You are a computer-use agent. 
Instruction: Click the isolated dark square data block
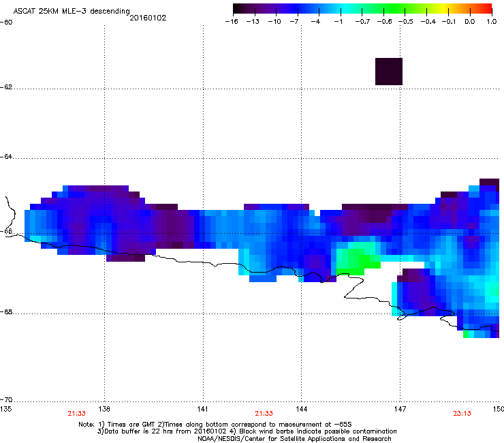pyautogui.click(x=389, y=72)
